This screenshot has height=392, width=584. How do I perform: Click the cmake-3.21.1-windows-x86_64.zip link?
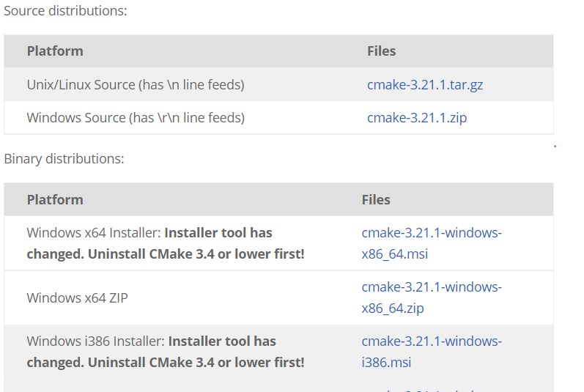[x=432, y=297]
